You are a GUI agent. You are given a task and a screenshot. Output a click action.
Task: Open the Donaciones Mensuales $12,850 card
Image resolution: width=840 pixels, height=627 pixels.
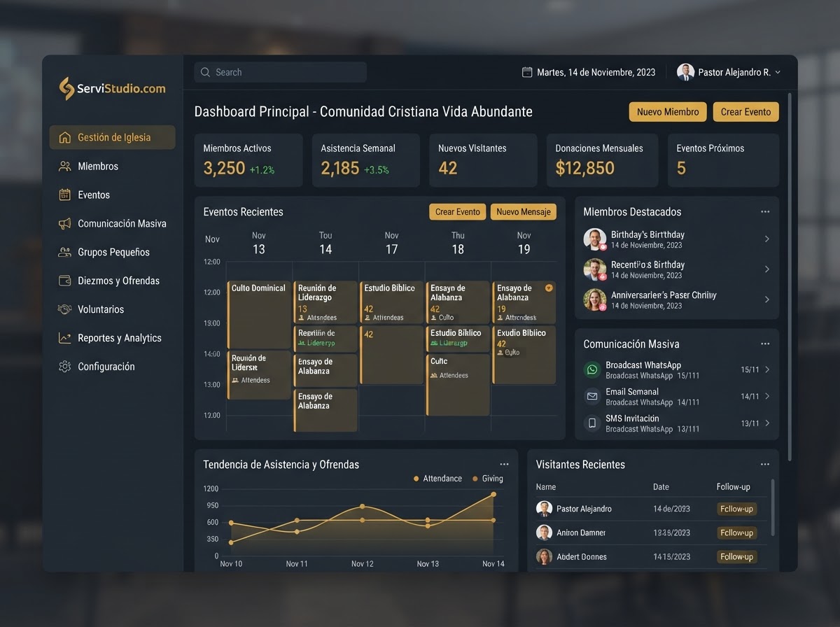tap(602, 160)
